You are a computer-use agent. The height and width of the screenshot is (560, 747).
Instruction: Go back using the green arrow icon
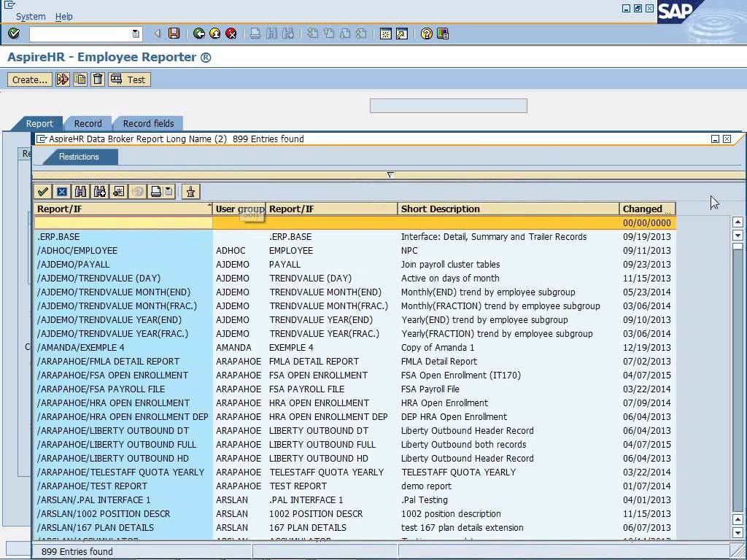(x=198, y=34)
